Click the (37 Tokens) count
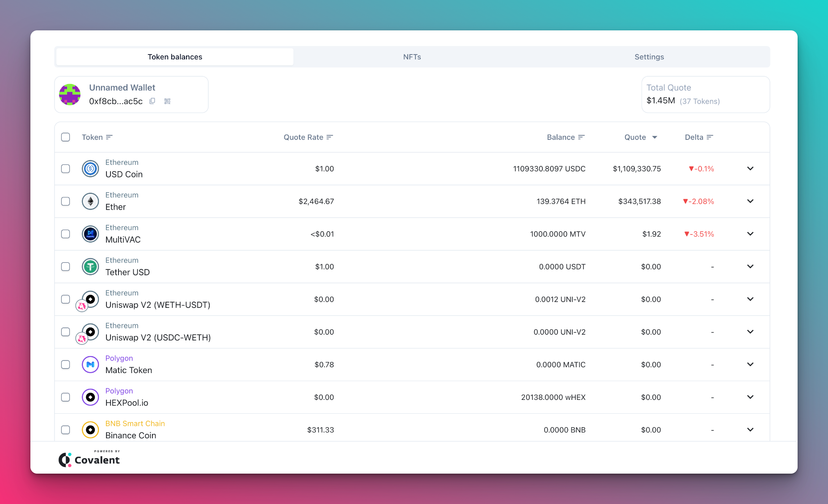Image resolution: width=828 pixels, height=504 pixels. (700, 101)
